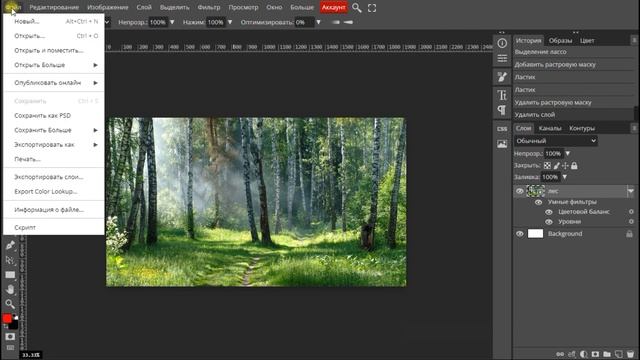Click the Background layer thumbnail
This screenshot has width=640, height=360.
coord(536,233)
